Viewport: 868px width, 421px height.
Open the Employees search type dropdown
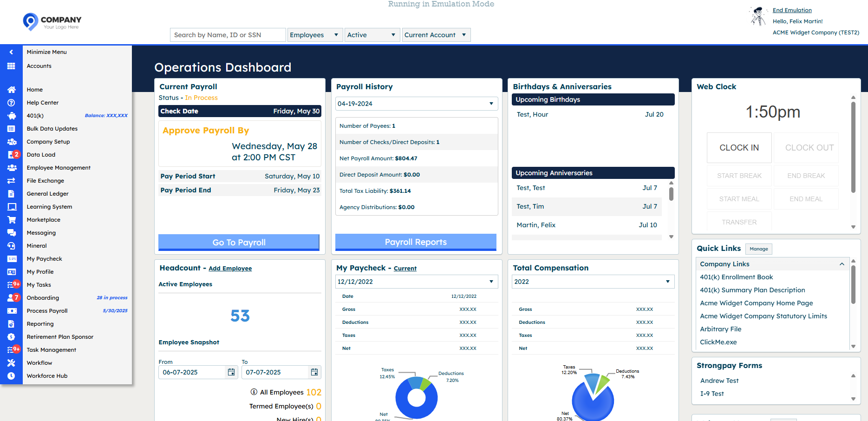click(x=315, y=35)
